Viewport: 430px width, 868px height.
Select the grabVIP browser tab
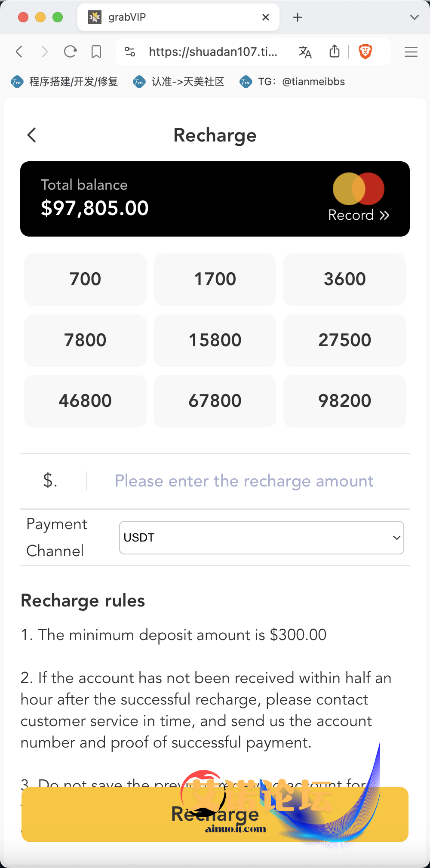coord(172,17)
